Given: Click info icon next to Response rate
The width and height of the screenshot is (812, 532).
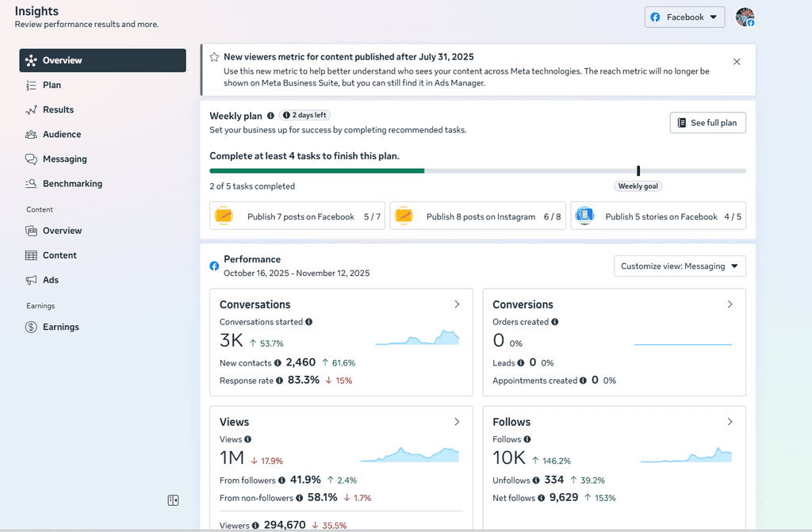Looking at the screenshot, I should (x=278, y=381).
